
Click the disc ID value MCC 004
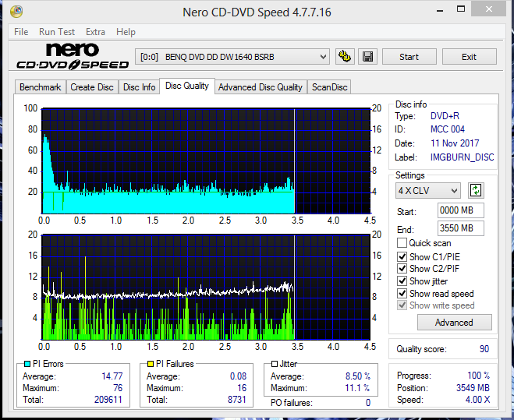pyautogui.click(x=448, y=129)
